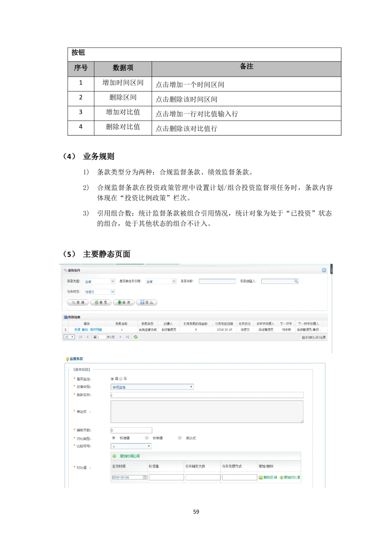Jump to the last results page

tap(127, 337)
